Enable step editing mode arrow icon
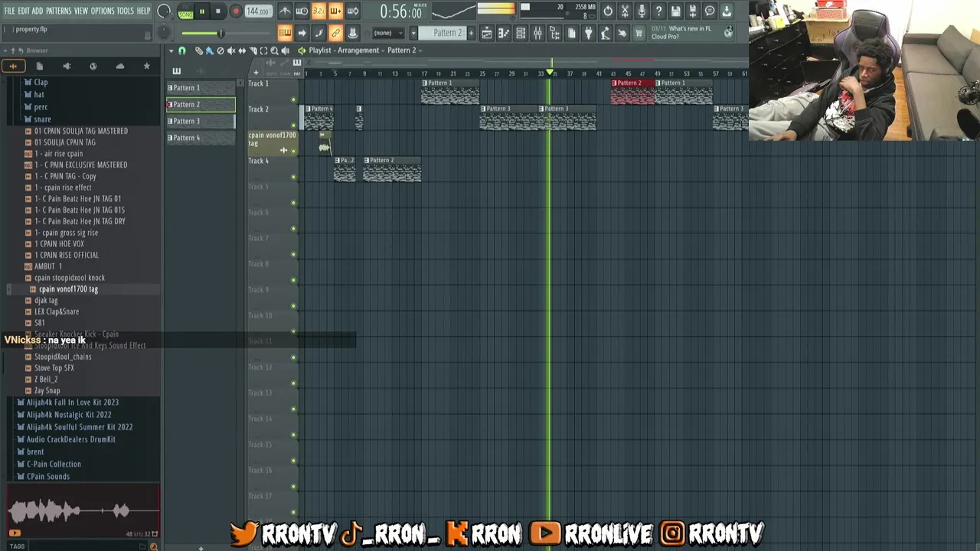 302,33
